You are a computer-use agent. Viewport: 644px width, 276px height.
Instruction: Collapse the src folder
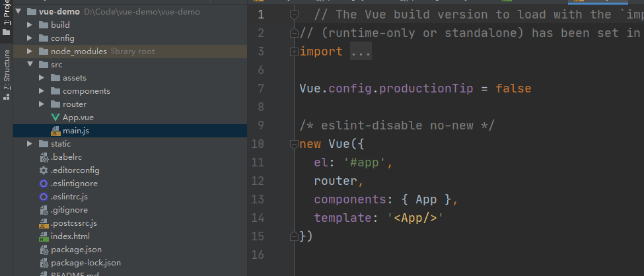pyautogui.click(x=30, y=65)
